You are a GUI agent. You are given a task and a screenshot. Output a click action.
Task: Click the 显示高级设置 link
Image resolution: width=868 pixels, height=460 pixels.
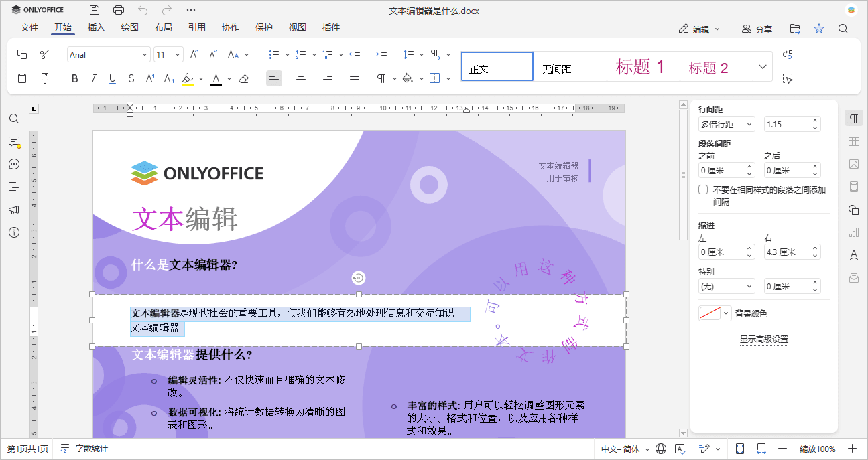point(763,339)
